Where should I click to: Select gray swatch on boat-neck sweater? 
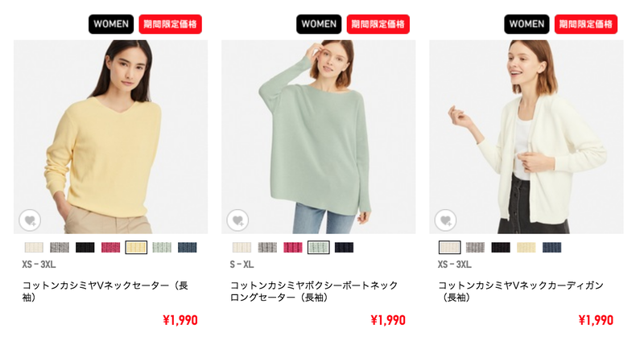click(267, 248)
